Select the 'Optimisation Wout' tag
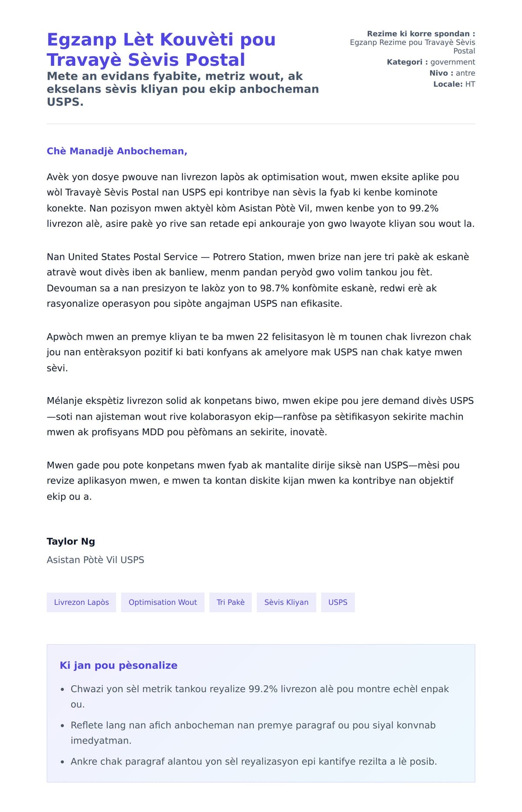The width and height of the screenshot is (522, 812). point(163,602)
